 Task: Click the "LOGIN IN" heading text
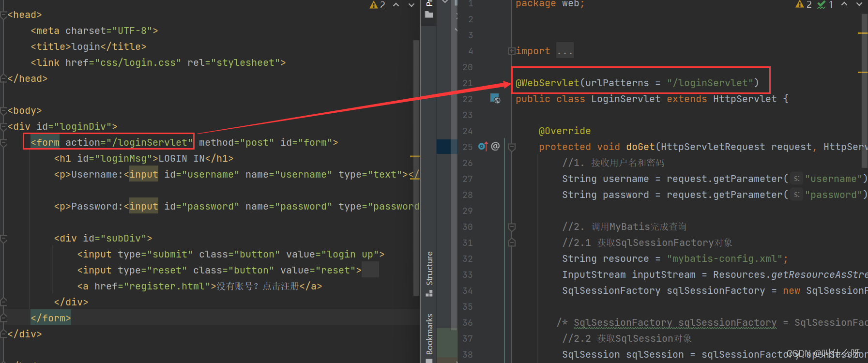pos(182,158)
